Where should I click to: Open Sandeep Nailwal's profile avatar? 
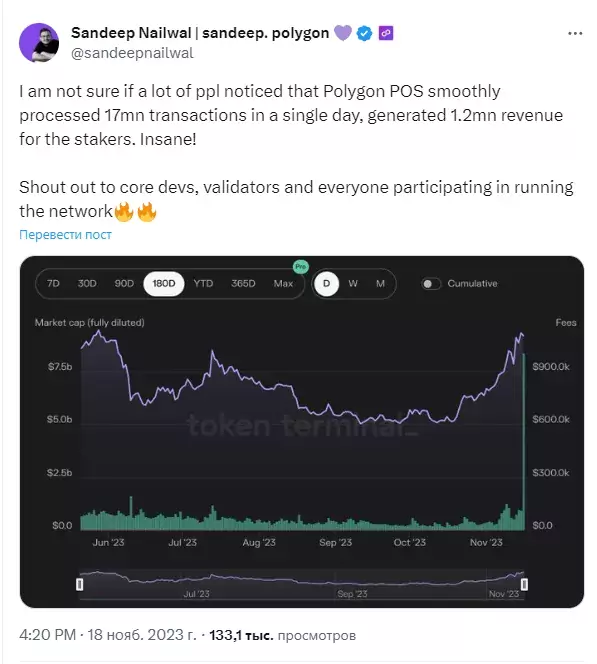(x=39, y=43)
